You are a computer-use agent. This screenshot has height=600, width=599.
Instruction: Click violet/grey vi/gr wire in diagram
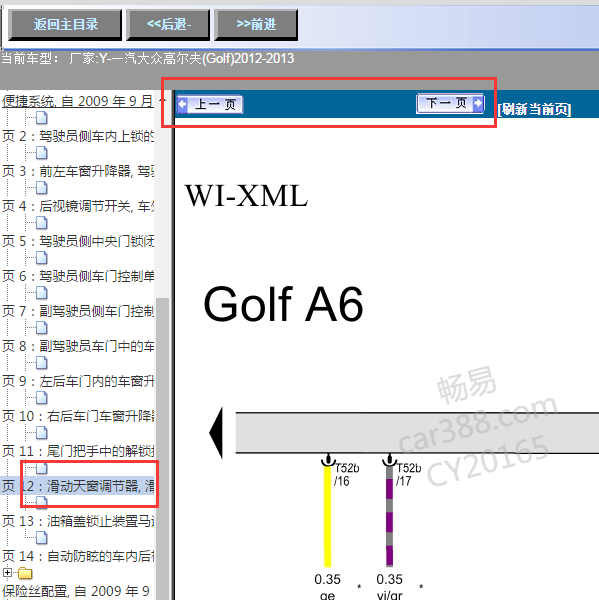click(x=389, y=516)
